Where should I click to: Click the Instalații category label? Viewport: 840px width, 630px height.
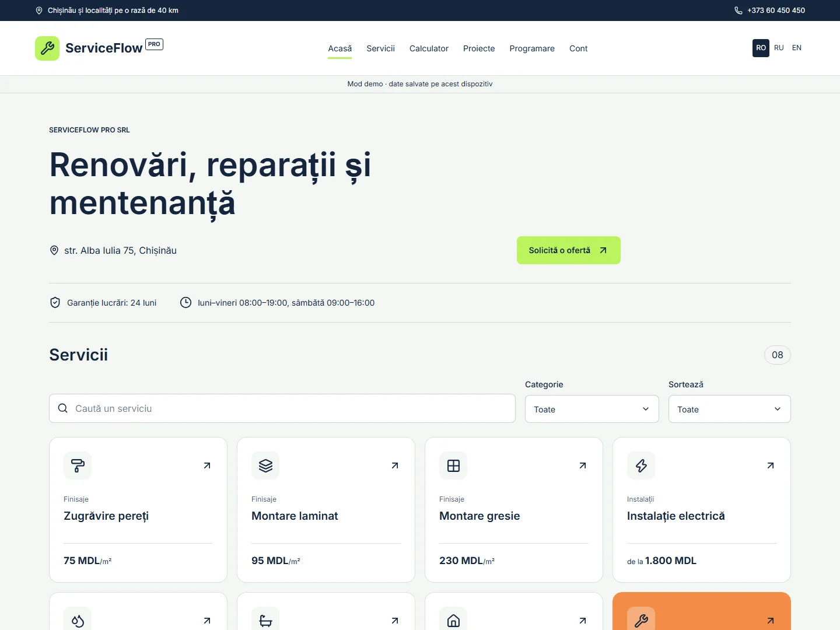tap(640, 499)
